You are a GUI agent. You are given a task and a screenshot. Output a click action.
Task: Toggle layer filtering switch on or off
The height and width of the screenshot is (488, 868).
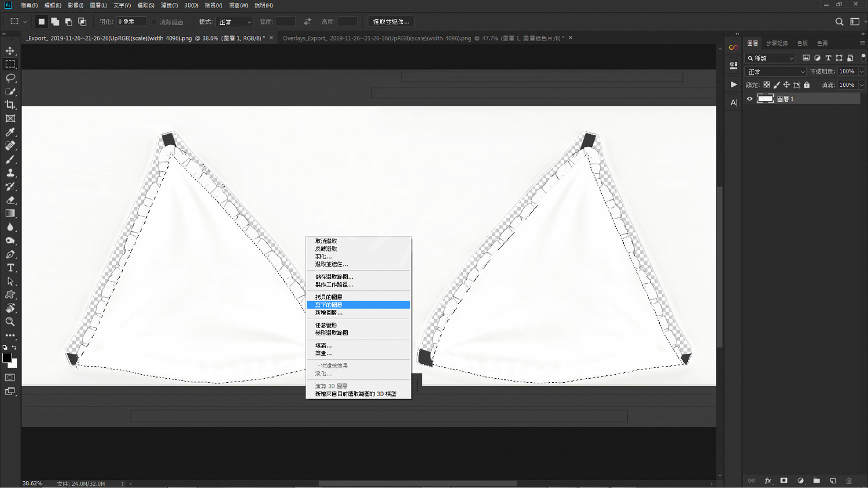click(x=863, y=57)
